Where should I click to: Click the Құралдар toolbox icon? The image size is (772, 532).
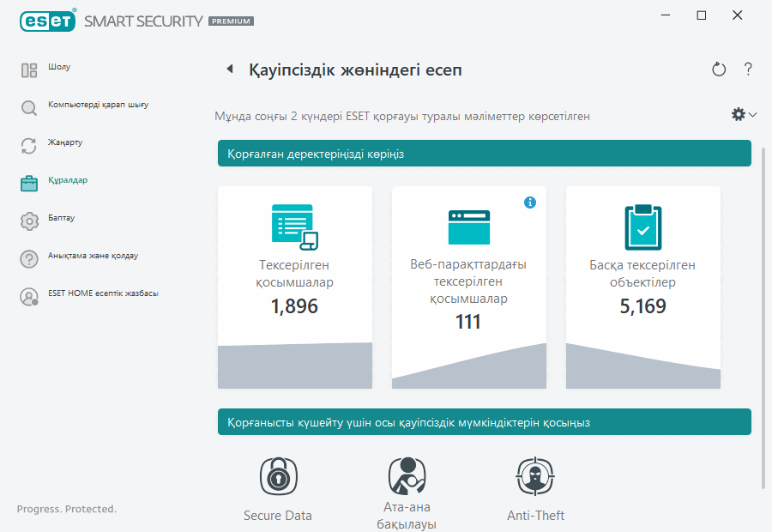click(x=28, y=183)
